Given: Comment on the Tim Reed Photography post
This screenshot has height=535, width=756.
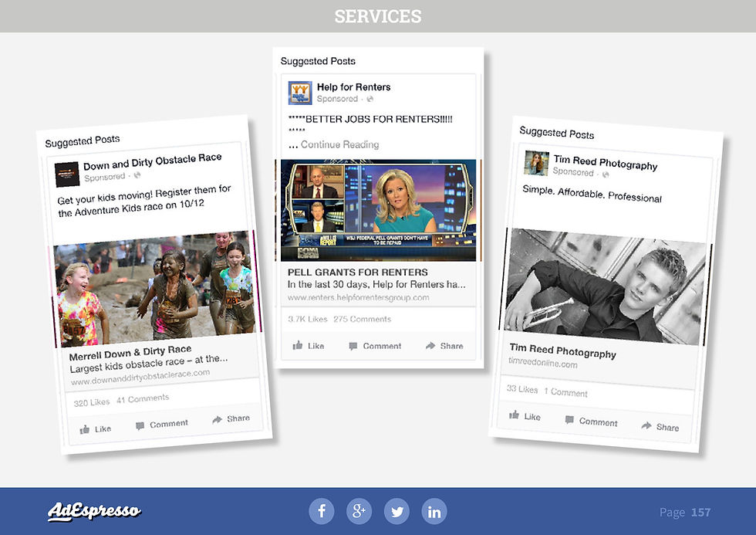Looking at the screenshot, I should [x=592, y=422].
